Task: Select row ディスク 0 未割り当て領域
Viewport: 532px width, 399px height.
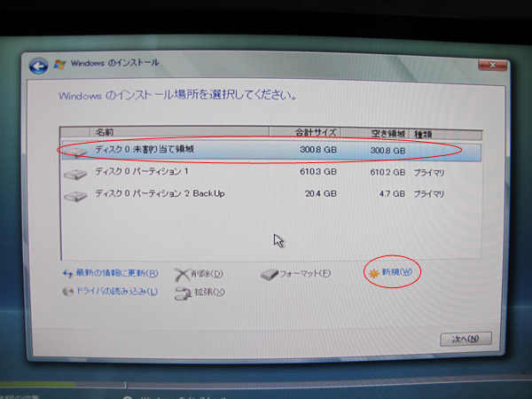Action: pos(271,151)
